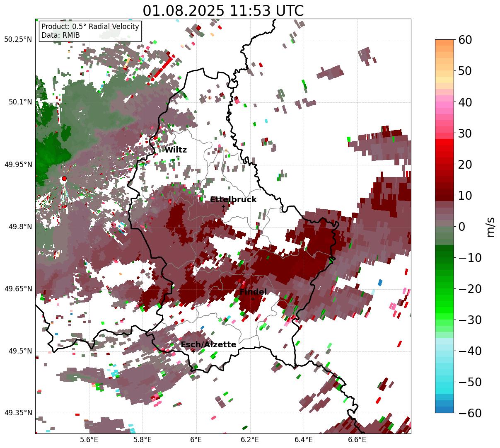Click the 6°E longitude label
The image size is (500, 448).
196,440
